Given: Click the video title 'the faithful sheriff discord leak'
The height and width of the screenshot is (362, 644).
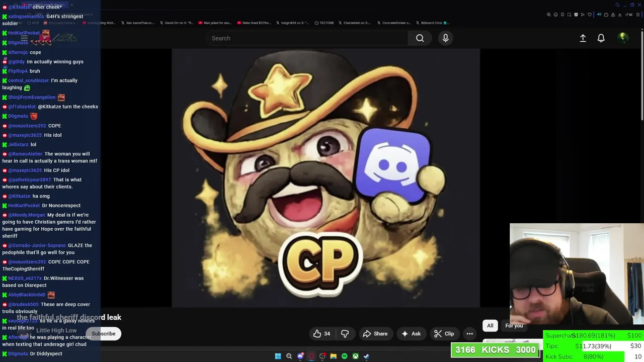Looking at the screenshot, I should pyautogui.click(x=69, y=317).
